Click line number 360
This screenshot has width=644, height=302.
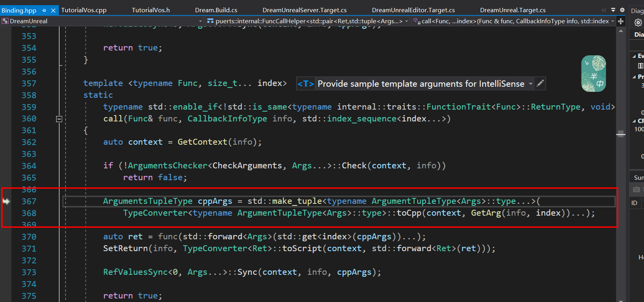29,119
